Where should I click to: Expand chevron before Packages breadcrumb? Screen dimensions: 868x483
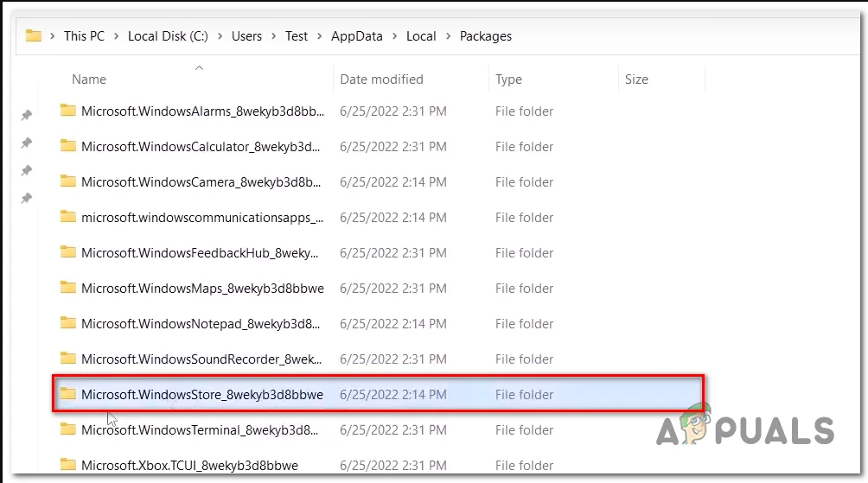(x=448, y=36)
